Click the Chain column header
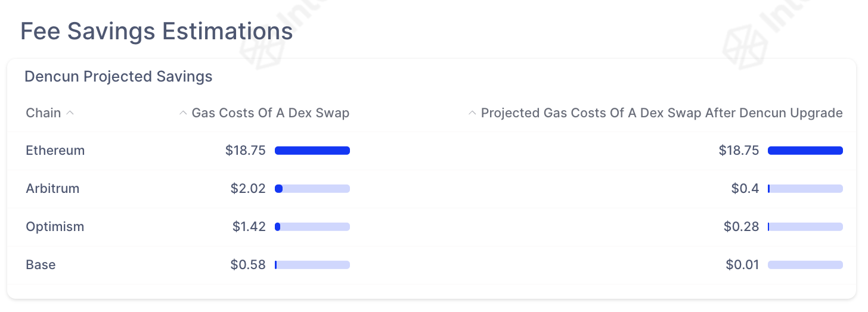The width and height of the screenshot is (868, 312). (44, 113)
